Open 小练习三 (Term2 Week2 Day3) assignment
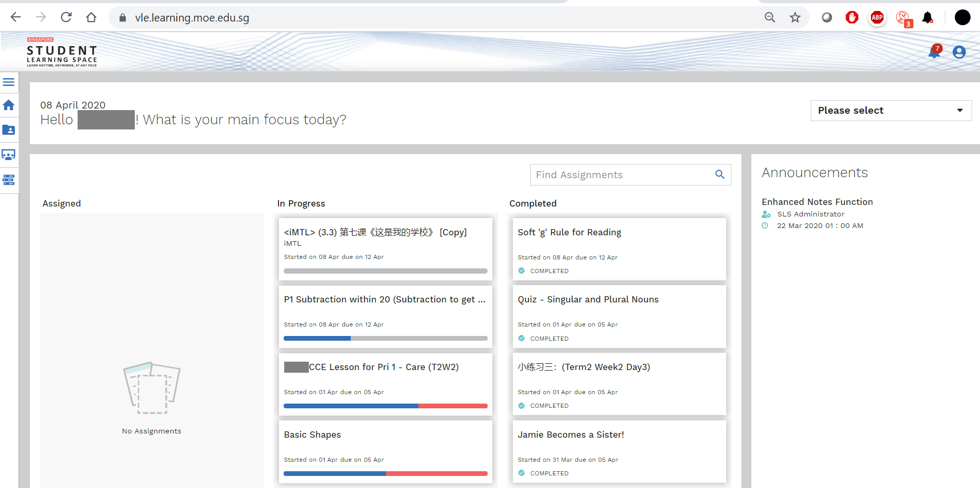 coord(619,384)
